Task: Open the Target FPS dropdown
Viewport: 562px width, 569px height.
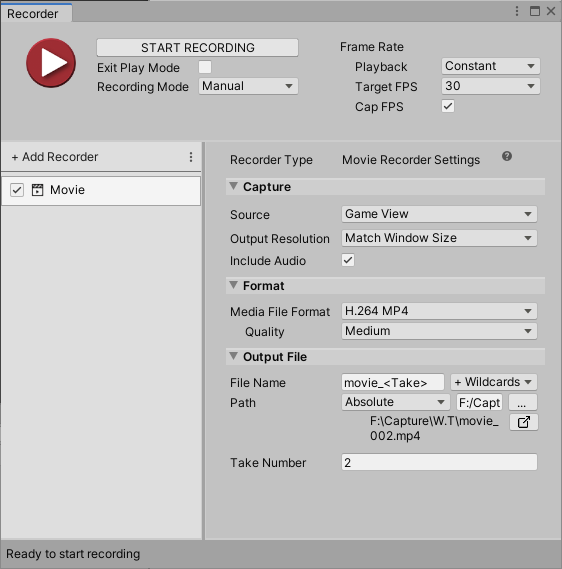Action: pyautogui.click(x=491, y=86)
